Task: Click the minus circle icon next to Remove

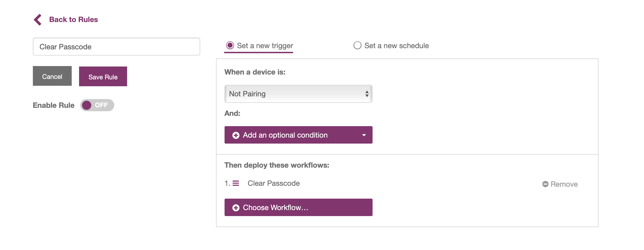Action: (545, 184)
